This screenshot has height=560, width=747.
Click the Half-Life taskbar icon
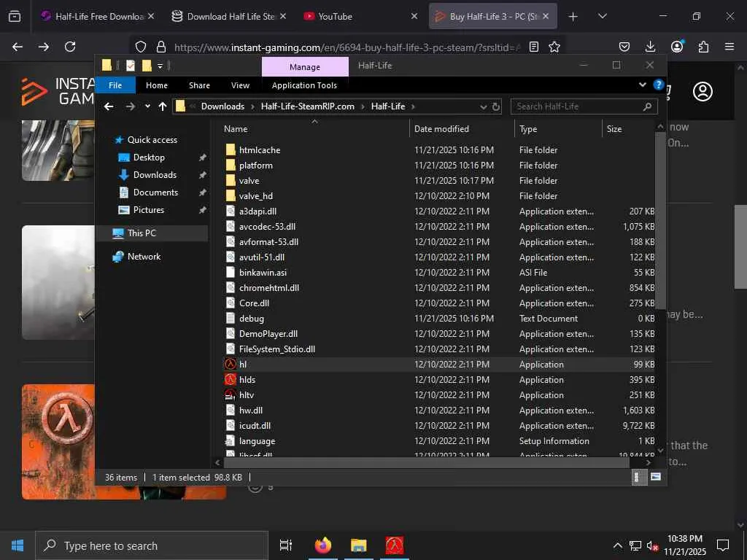(x=395, y=545)
